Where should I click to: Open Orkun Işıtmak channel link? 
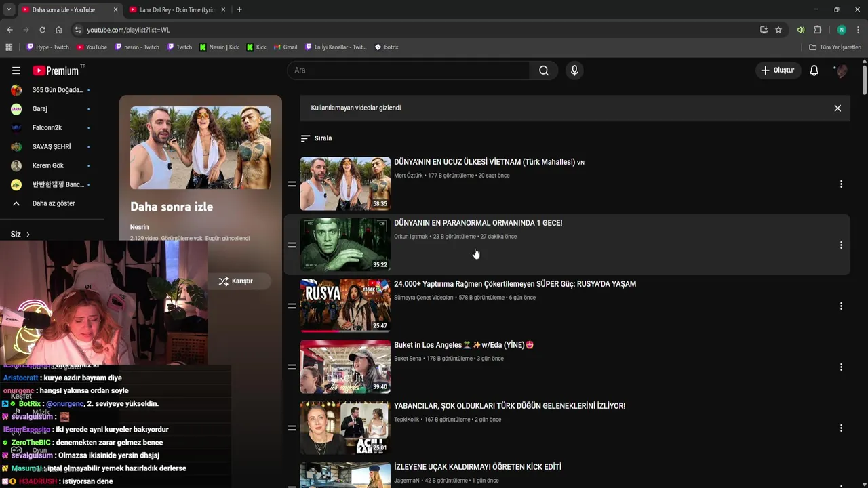(x=411, y=237)
